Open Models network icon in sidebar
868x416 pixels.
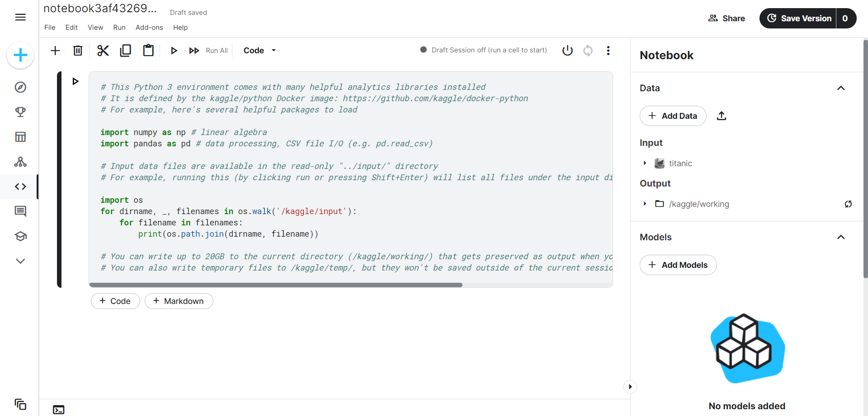[x=20, y=162]
